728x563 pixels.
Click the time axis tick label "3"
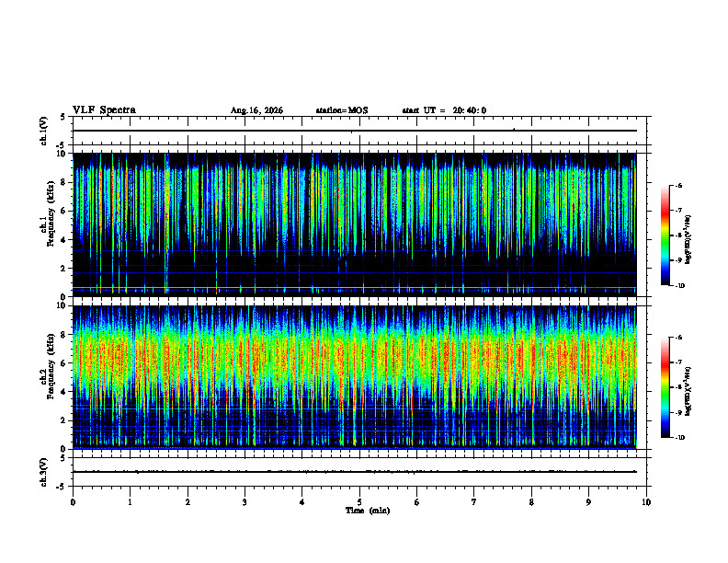point(245,502)
